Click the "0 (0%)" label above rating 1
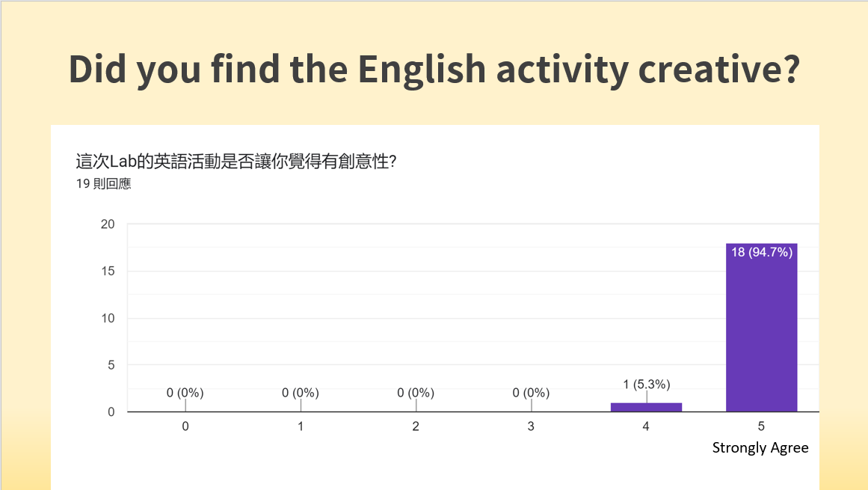 [x=301, y=393]
